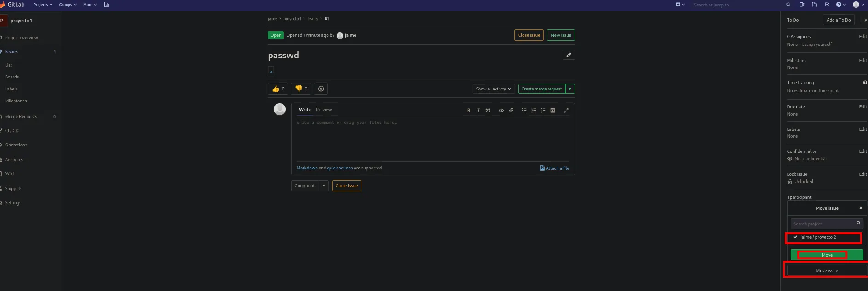Add a numbered list to comment
The image size is (868, 291).
tap(534, 111)
